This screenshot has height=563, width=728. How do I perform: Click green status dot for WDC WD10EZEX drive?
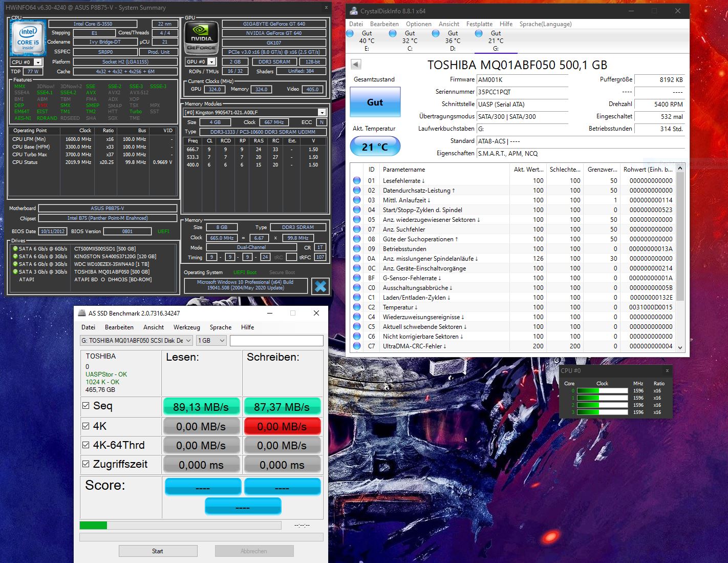pyautogui.click(x=15, y=264)
